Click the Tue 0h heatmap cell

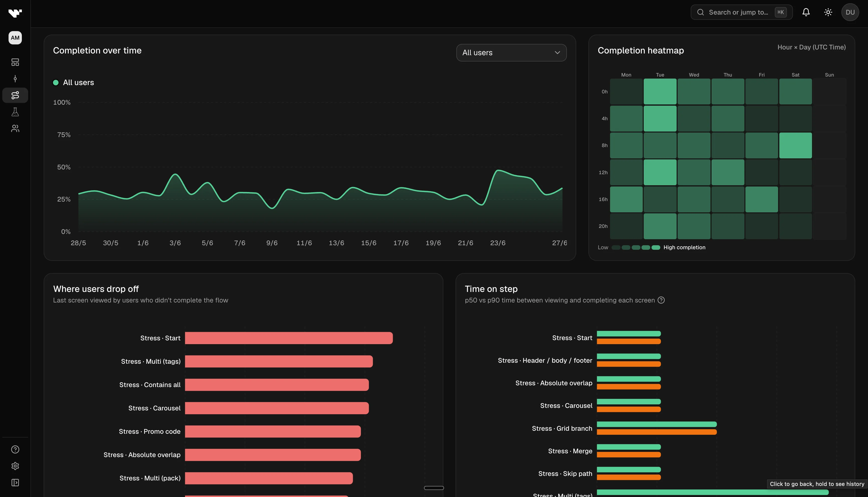(x=660, y=91)
